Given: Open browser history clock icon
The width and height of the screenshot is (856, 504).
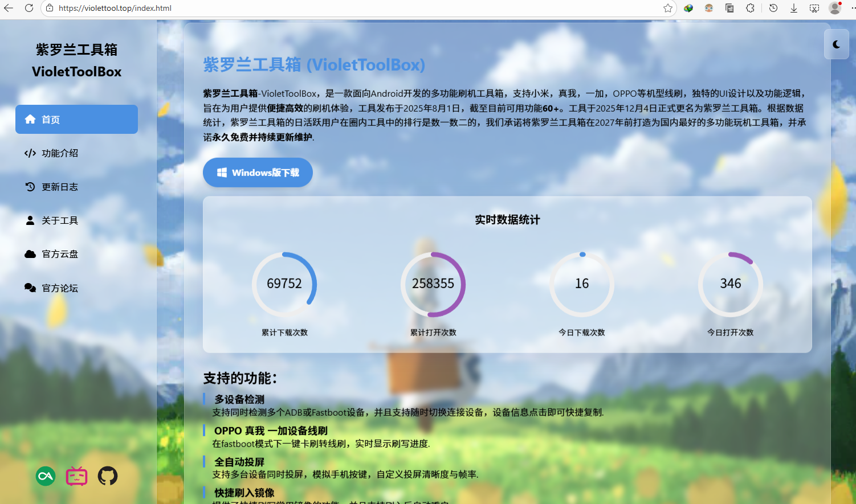Looking at the screenshot, I should (x=773, y=8).
